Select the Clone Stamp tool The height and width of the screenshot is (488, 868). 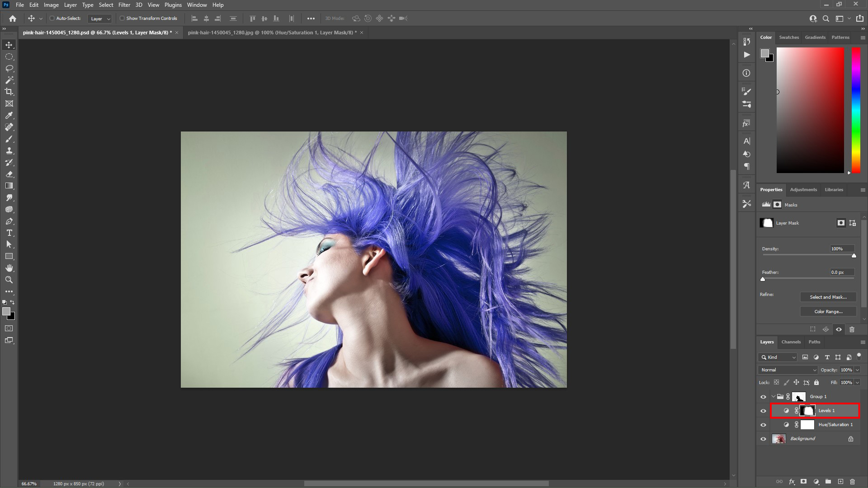[x=9, y=151]
